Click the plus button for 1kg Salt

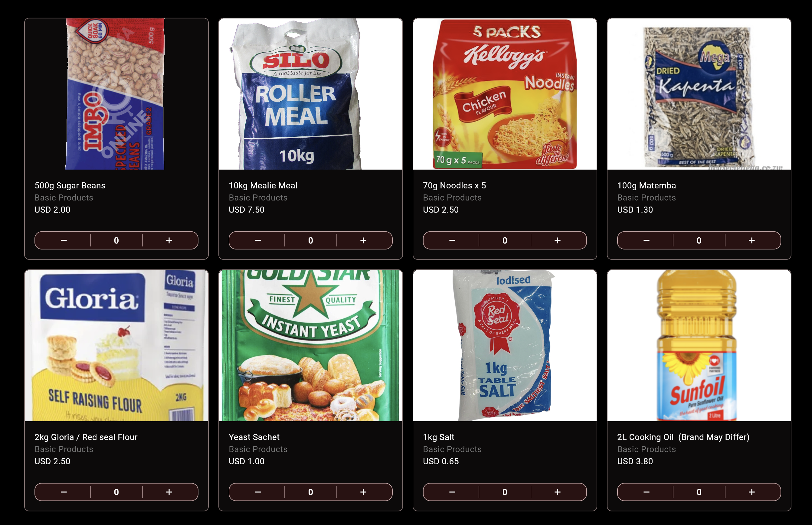(557, 492)
